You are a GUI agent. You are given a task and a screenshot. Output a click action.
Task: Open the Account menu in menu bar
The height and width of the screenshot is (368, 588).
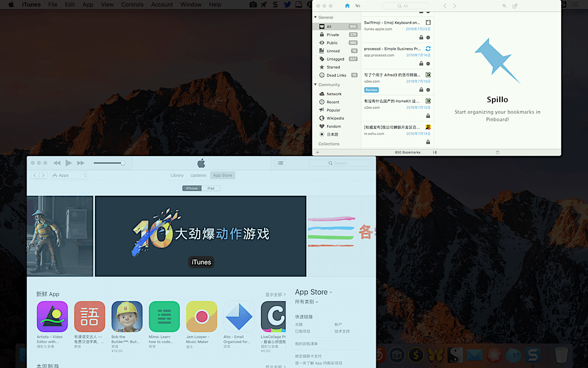coord(162,4)
